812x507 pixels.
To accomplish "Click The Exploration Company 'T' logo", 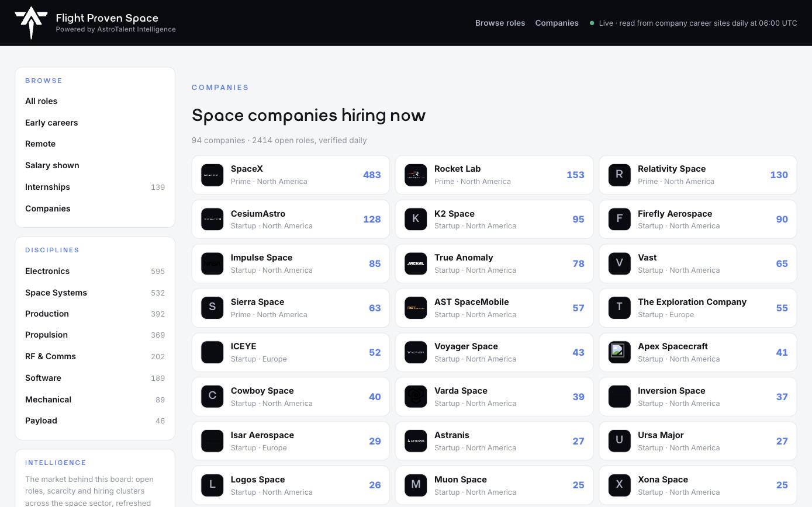I will click(619, 308).
